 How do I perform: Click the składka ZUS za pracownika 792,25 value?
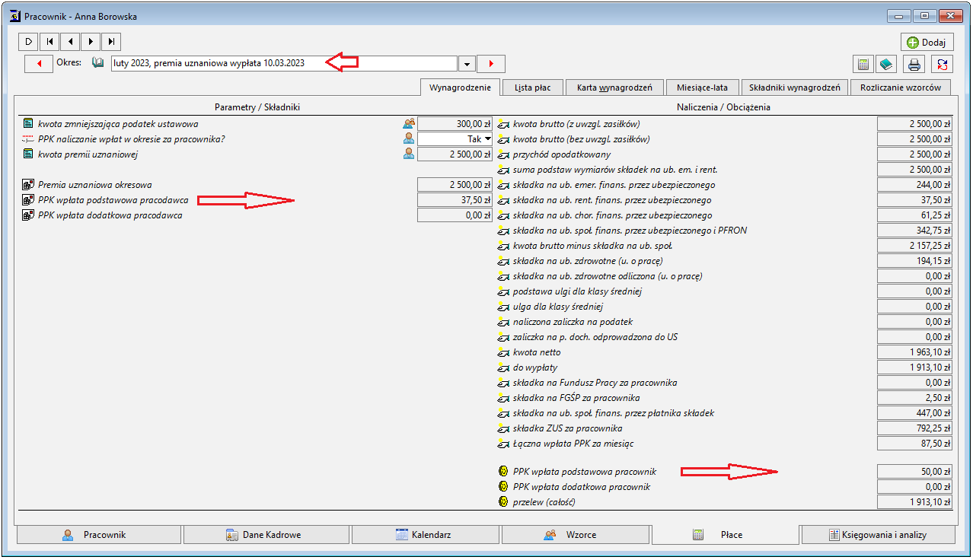click(x=915, y=428)
